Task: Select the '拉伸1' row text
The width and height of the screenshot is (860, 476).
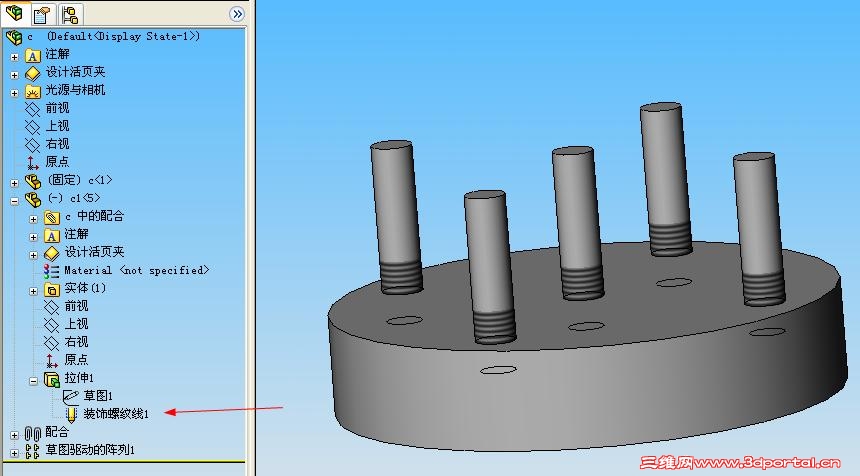Action: [79, 378]
